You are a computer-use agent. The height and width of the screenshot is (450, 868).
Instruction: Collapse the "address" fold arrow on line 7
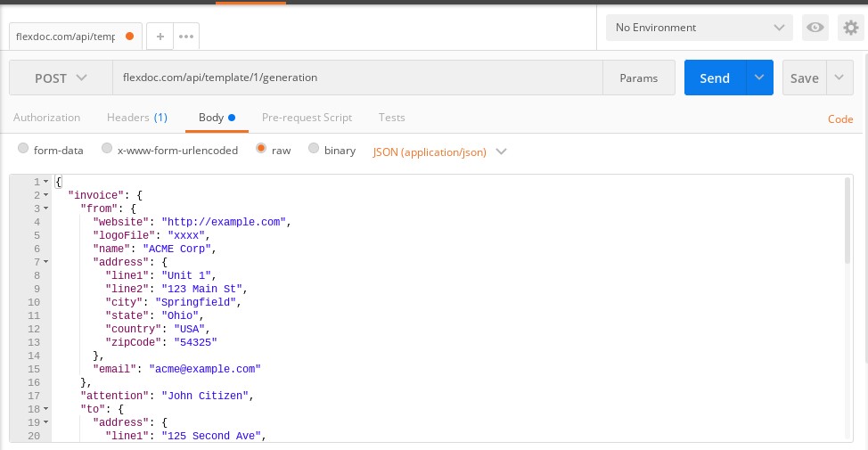45,262
